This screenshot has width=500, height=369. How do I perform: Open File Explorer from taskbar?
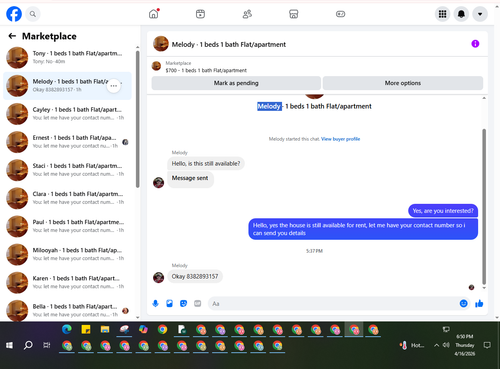105,330
